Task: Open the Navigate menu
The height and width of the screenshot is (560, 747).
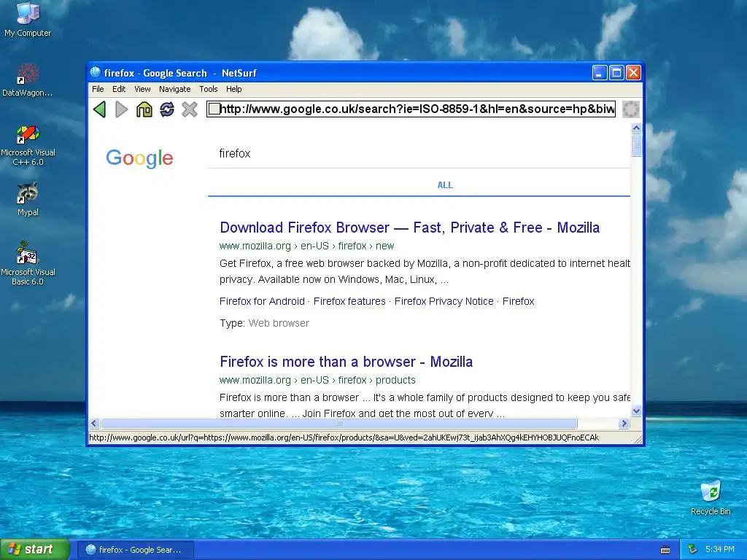Action: click(174, 89)
